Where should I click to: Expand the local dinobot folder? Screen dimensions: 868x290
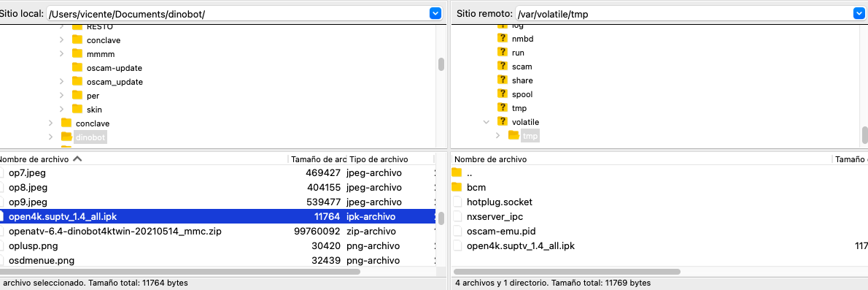(x=51, y=137)
